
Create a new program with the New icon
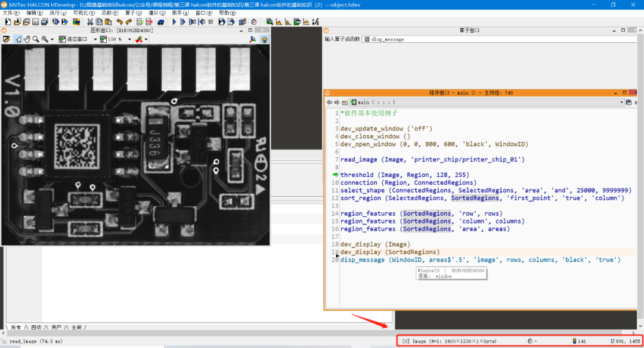pos(8,21)
